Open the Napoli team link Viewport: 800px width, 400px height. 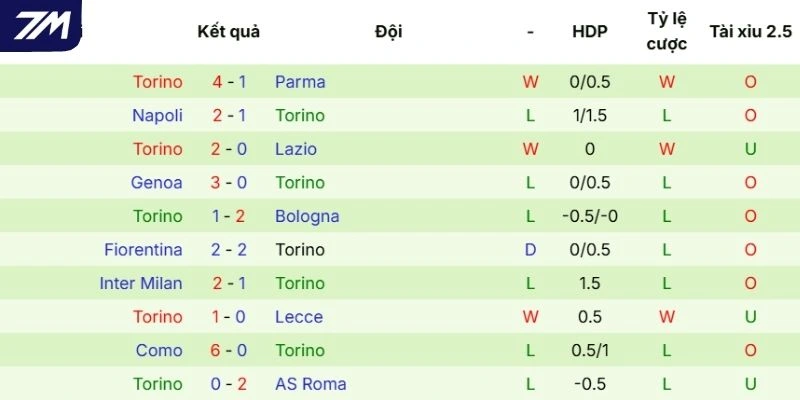tap(157, 115)
